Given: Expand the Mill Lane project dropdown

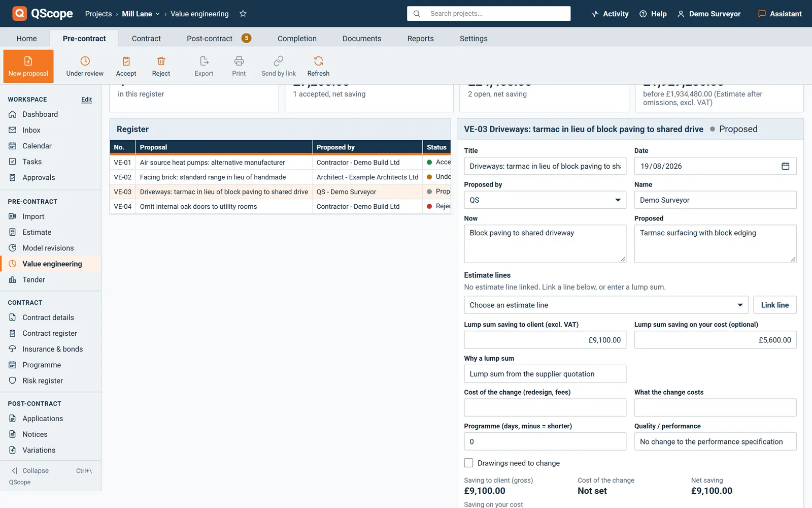Looking at the screenshot, I should click(x=141, y=14).
